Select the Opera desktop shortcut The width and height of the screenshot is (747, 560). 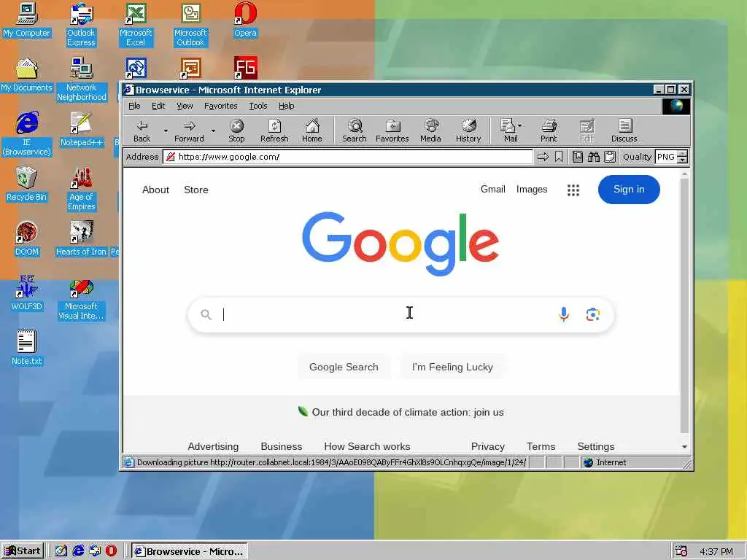[245, 20]
